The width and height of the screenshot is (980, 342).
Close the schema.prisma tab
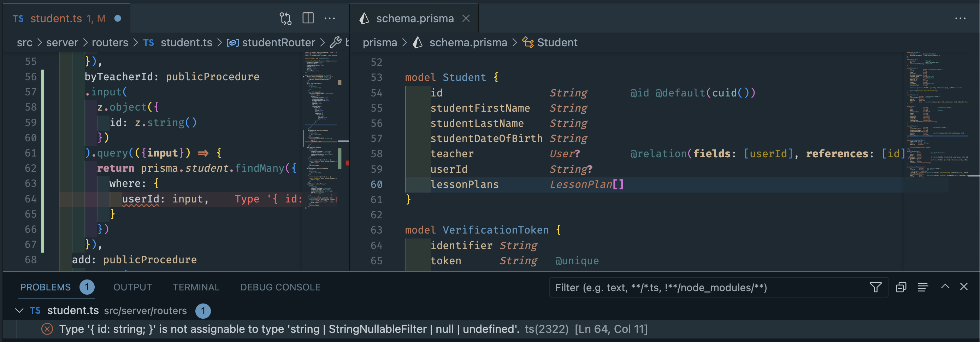466,18
